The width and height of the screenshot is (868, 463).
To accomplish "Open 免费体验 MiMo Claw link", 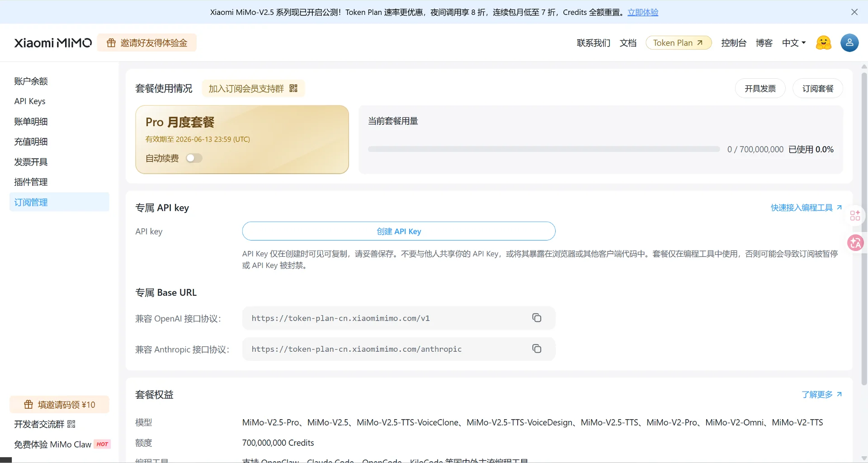I will pos(62,444).
